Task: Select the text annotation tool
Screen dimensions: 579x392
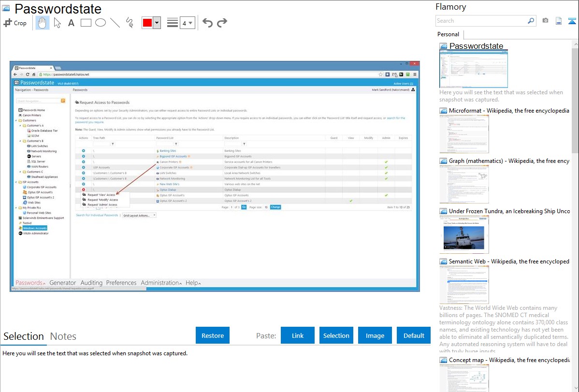Action: pos(71,23)
